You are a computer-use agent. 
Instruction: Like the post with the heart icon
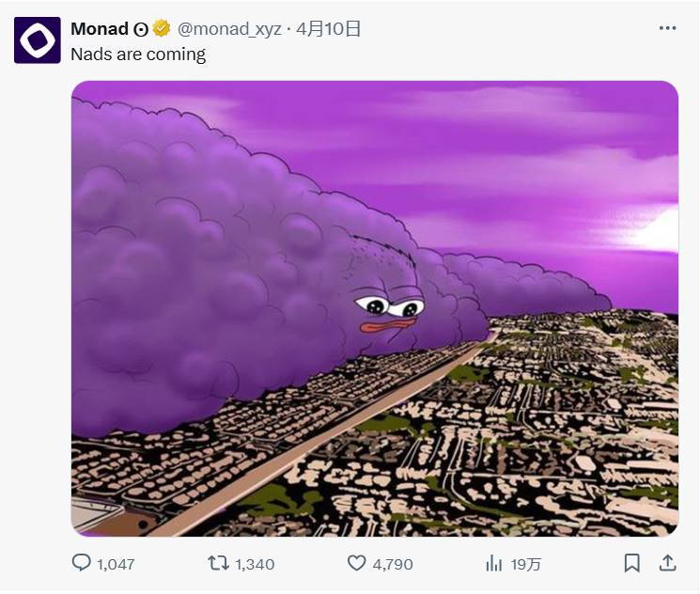tap(356, 563)
